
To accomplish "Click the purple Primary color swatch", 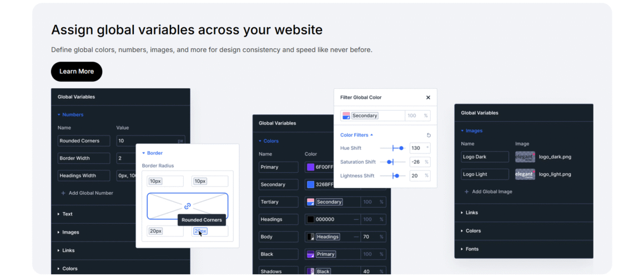I will pos(310,167).
